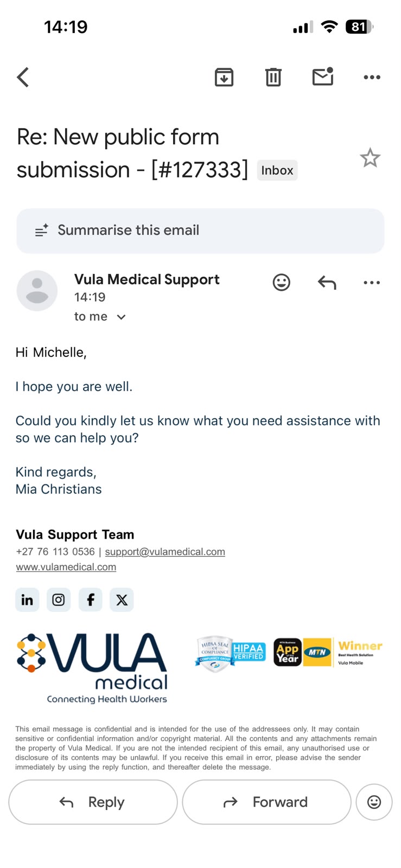Open the X (Twitter) icon in the signature

click(x=122, y=600)
